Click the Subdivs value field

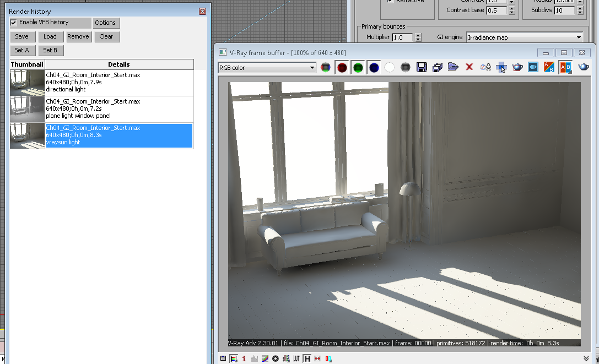565,10
